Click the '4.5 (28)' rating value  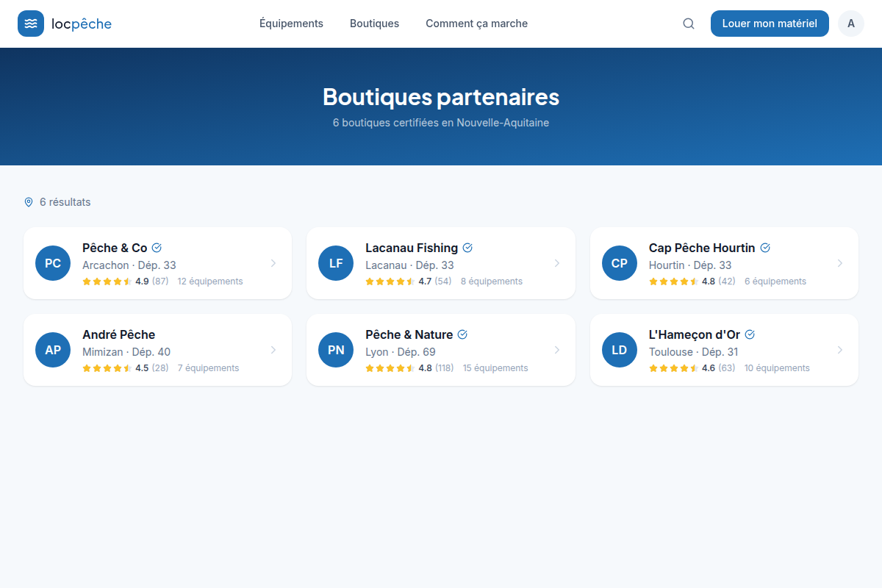152,368
